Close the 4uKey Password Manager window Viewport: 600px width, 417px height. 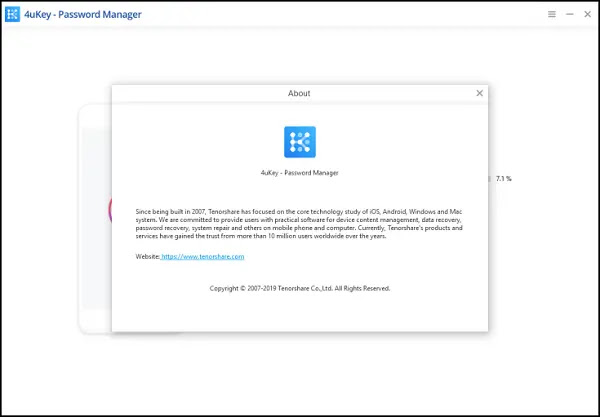(587, 14)
